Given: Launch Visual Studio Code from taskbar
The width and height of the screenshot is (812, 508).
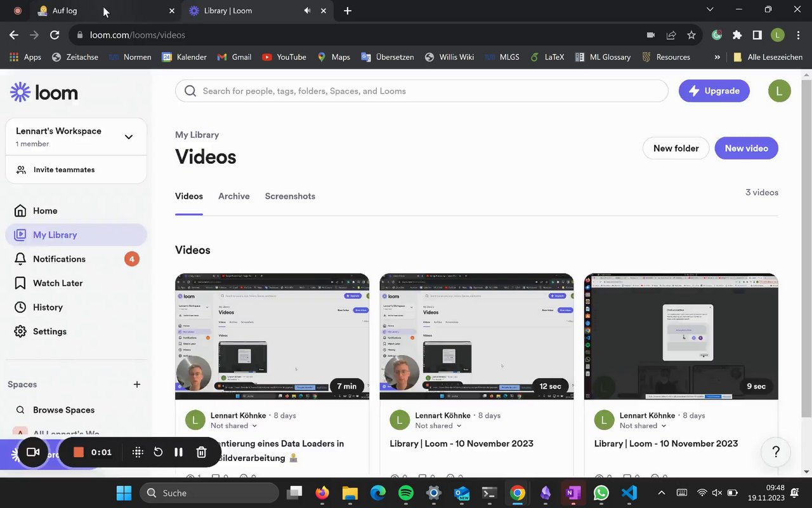Looking at the screenshot, I should [629, 493].
